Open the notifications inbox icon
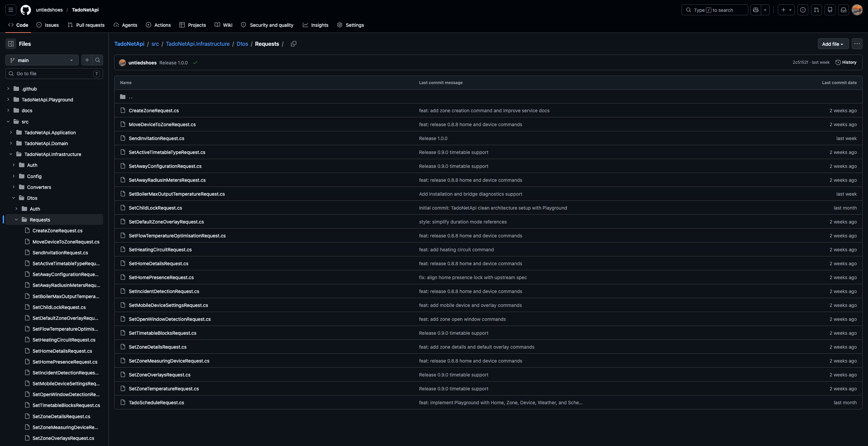Viewport: 868px width, 446px height. 844,10
